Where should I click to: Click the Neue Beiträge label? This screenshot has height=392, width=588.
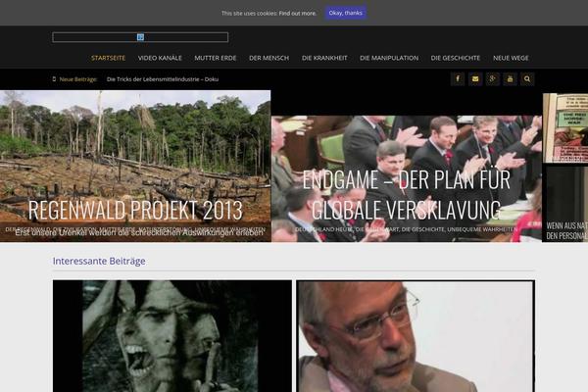point(78,79)
